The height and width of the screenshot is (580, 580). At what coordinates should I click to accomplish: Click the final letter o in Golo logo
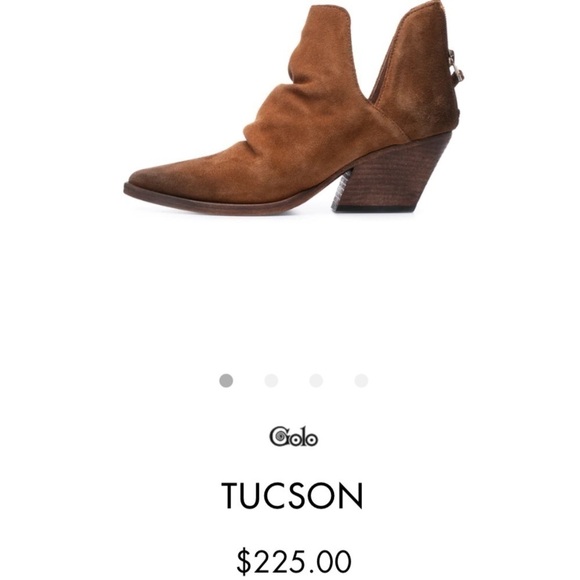(x=312, y=440)
